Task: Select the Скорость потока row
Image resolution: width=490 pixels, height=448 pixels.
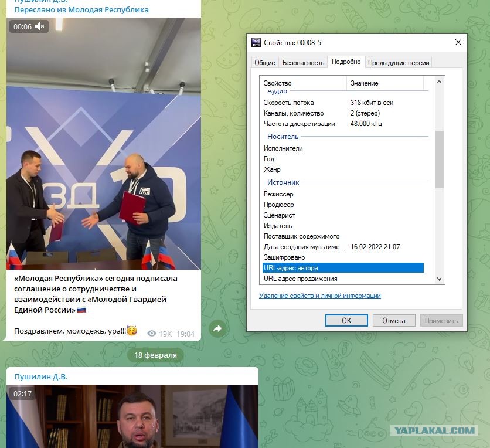Action: tap(343, 103)
